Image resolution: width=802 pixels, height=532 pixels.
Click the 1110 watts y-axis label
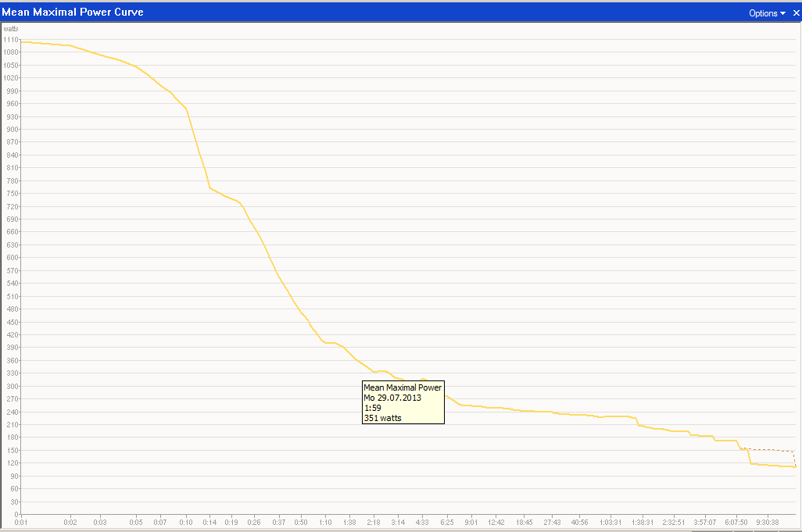[x=10, y=40]
